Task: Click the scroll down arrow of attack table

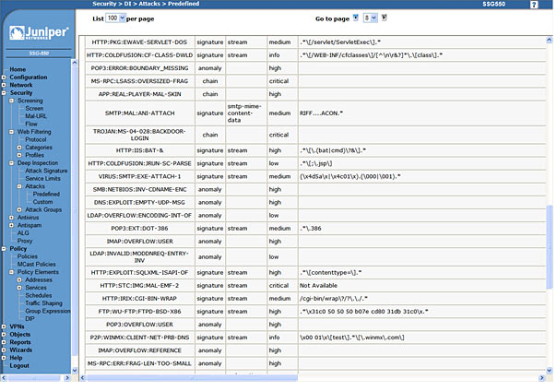Action: pos(549,371)
